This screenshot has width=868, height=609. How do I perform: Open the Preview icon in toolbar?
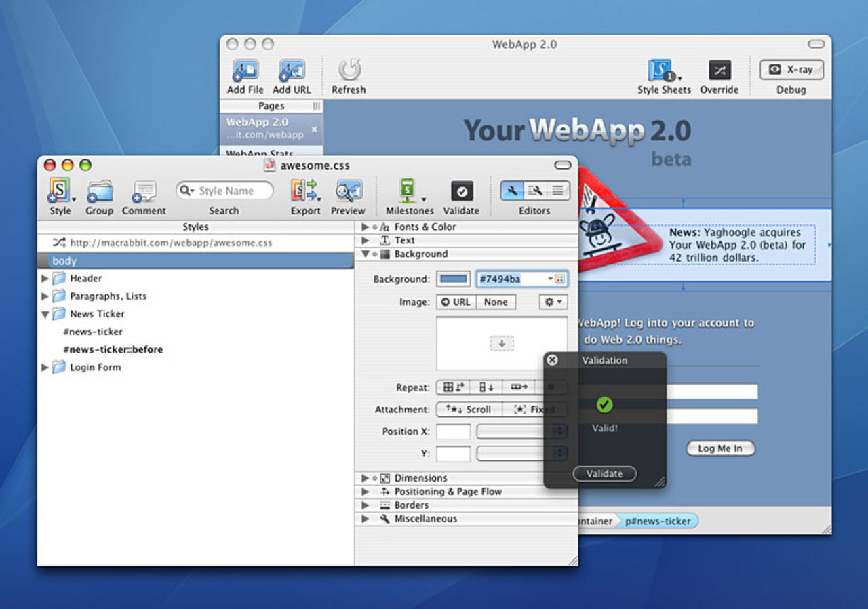tap(348, 191)
